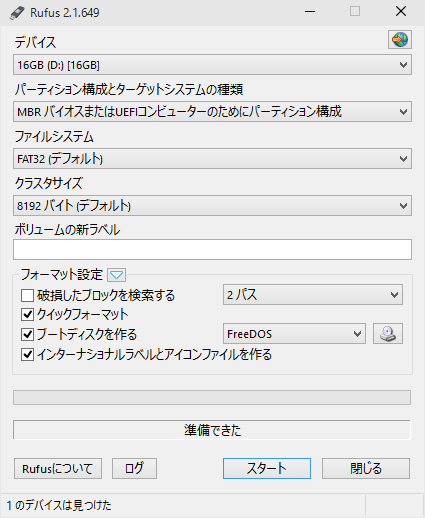Screen dimensions: 425x518
Task: Click the Rufusについて button
Action: click(58, 468)
